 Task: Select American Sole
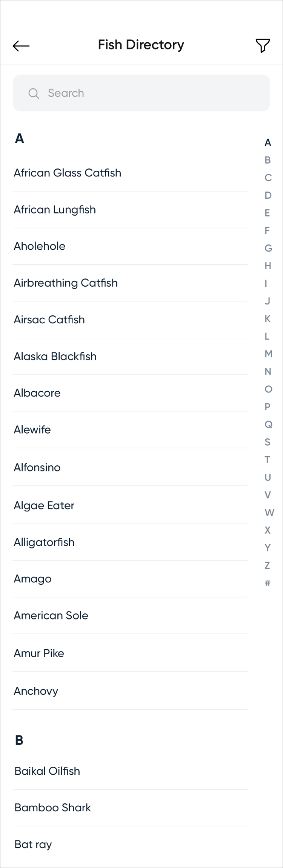(x=51, y=616)
